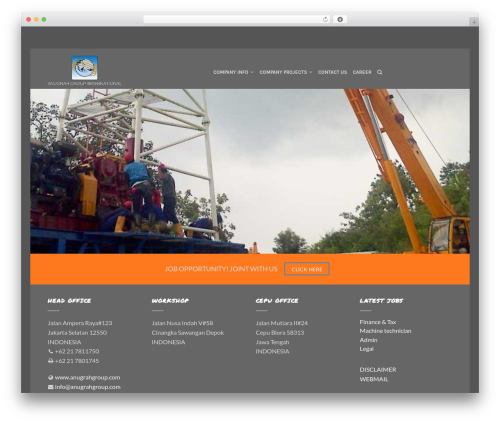This screenshot has height=423, width=500.
Task: Open the Finance & Tax job link
Action: 378,322
